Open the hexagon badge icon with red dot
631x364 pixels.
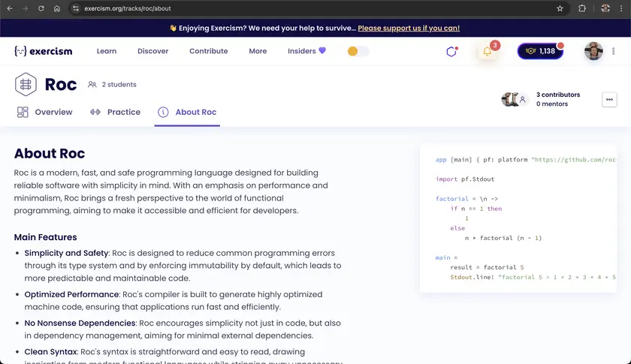pos(452,51)
